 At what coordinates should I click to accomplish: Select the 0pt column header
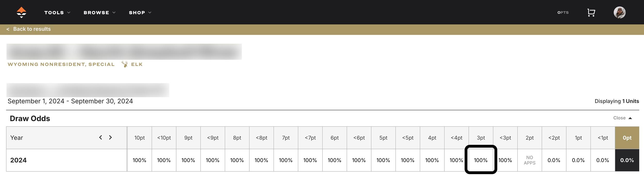click(627, 137)
